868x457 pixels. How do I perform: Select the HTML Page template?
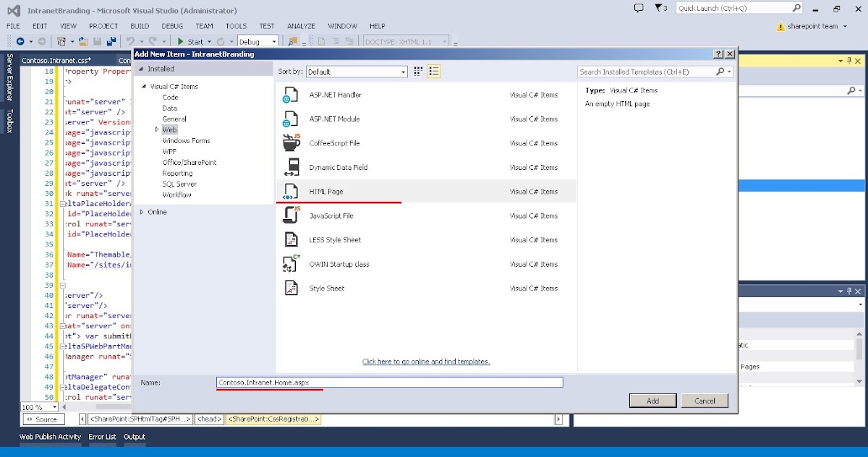click(x=426, y=192)
